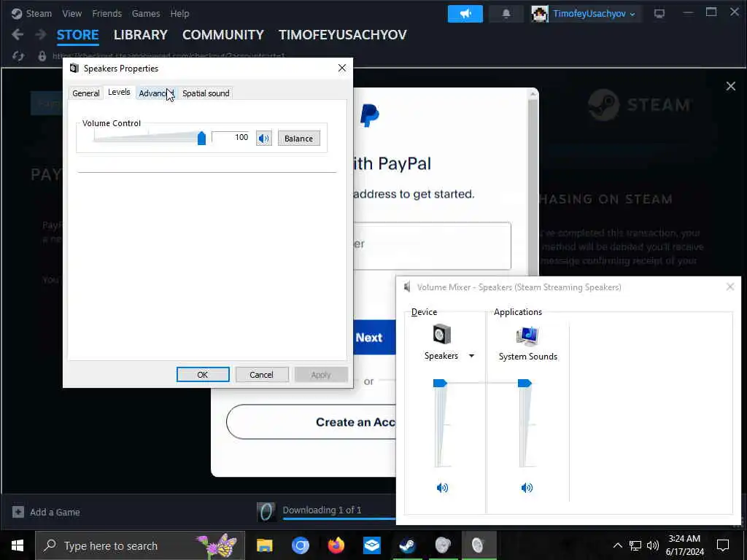Click the volume value field showing 100
Viewport: 747px width, 560px height.
tap(231, 137)
